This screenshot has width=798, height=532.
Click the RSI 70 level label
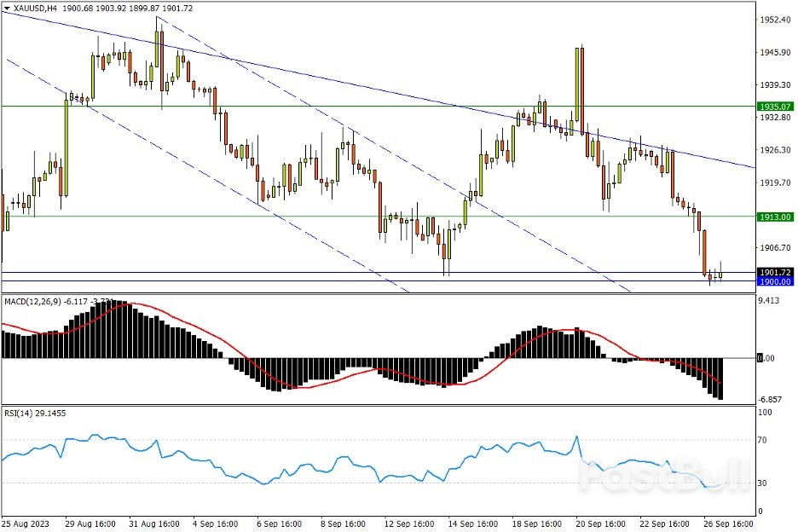click(x=765, y=441)
